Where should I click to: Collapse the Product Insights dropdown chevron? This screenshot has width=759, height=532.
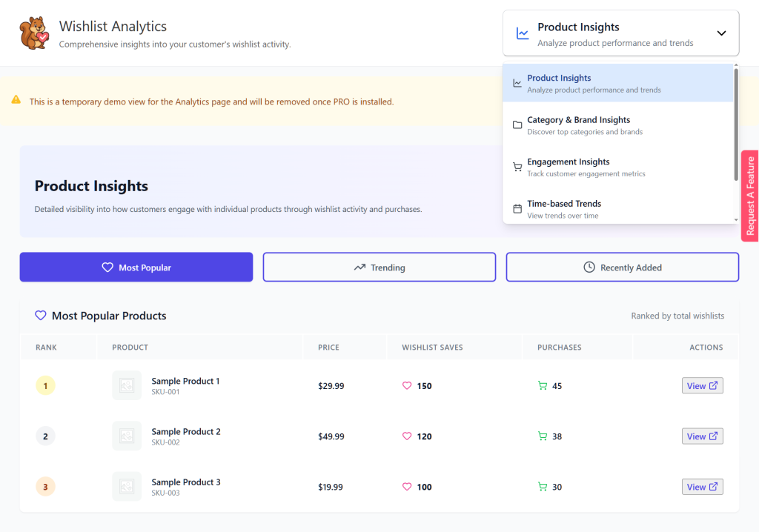pyautogui.click(x=720, y=33)
